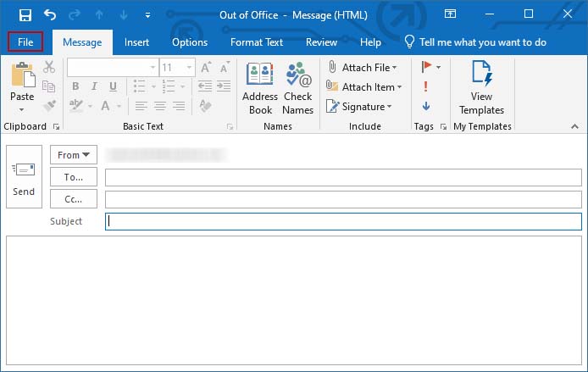Open the From account dropdown
Viewport: 588px width, 372px height.
(74, 155)
